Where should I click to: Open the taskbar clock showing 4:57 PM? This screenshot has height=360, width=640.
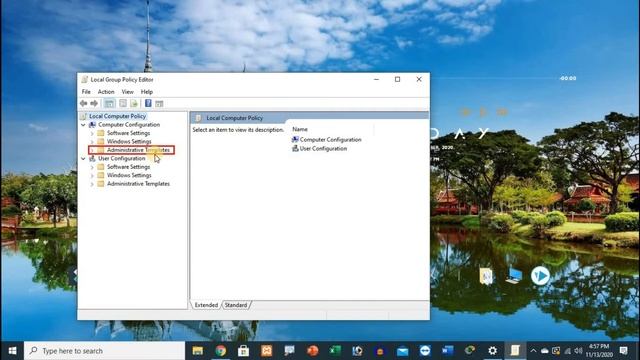(599, 351)
